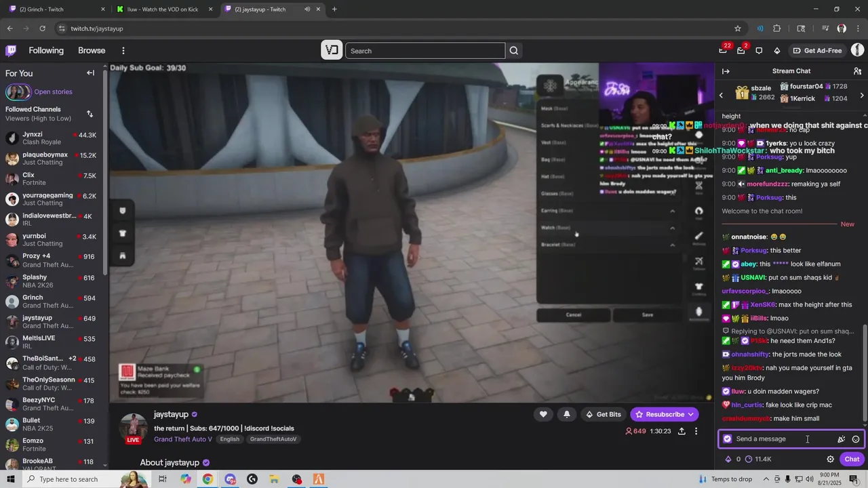Show previous gift leaderboard with left arrow
This screenshot has width=868, height=488.
click(721, 96)
